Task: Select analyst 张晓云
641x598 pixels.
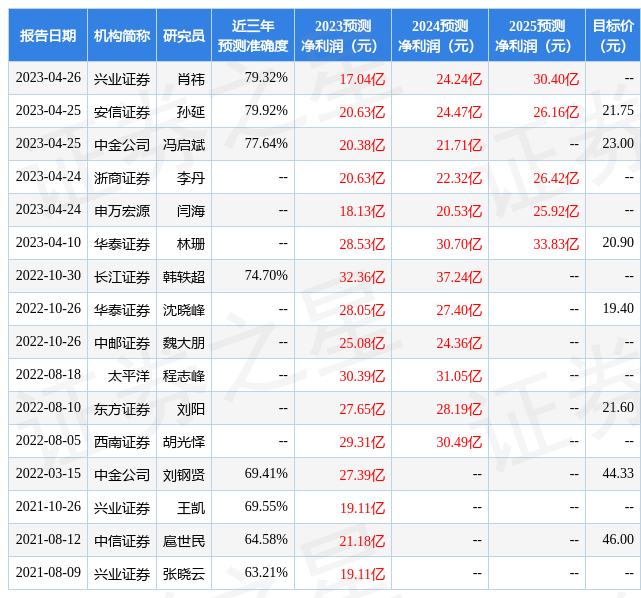Action: (184, 575)
